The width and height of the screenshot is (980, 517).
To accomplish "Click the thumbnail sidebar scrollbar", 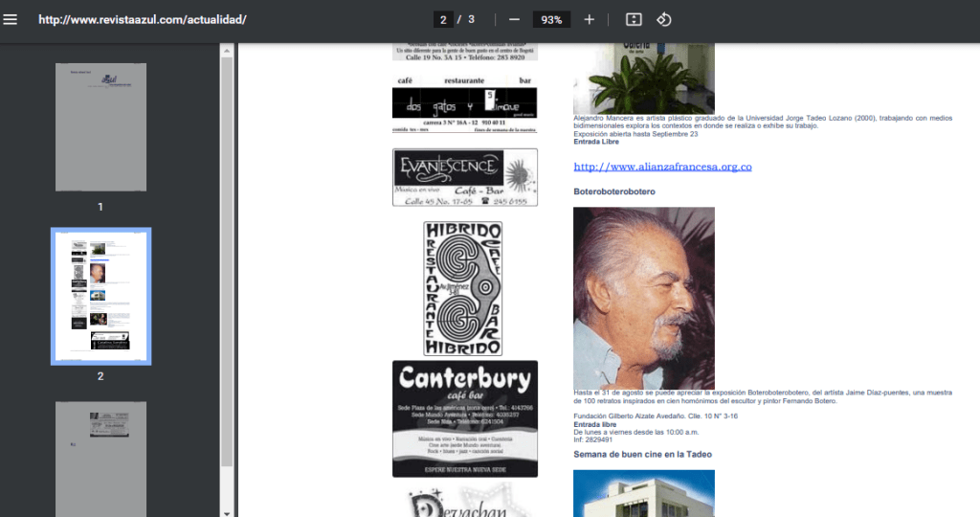I will coord(227,258).
